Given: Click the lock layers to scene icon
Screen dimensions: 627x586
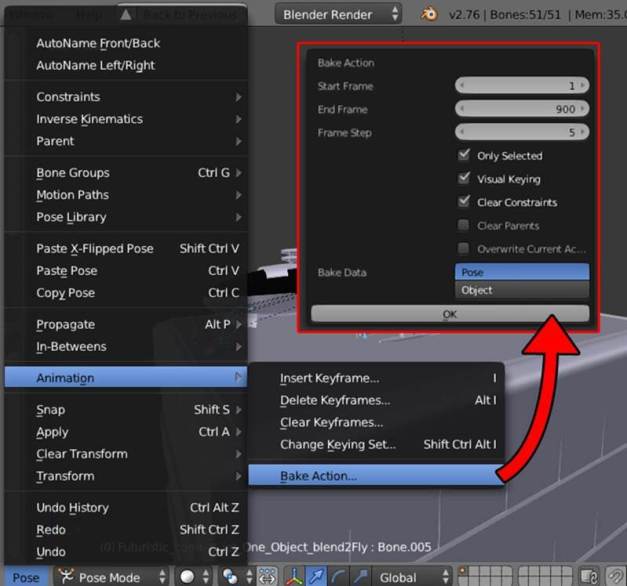Looking at the screenshot, I should 588,577.
